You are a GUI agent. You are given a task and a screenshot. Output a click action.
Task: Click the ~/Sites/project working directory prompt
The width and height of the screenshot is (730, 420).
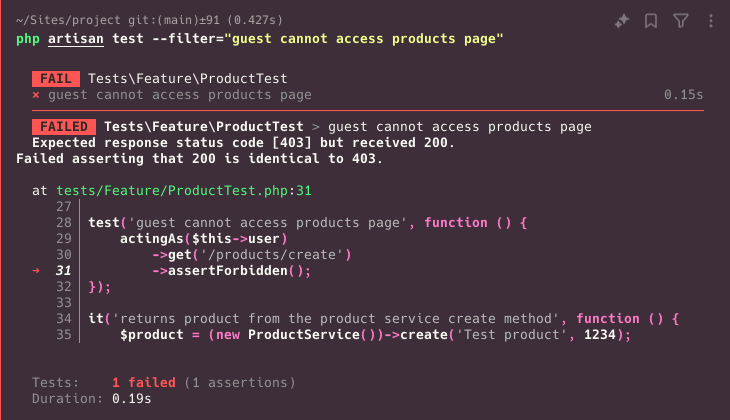coord(68,20)
